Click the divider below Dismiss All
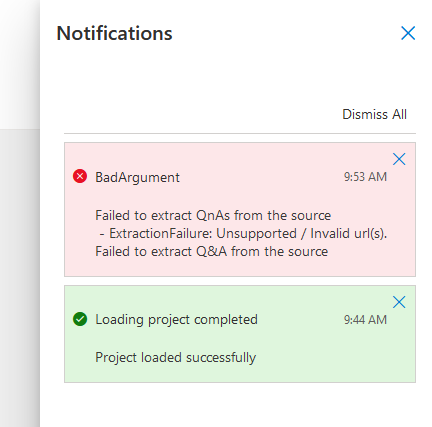The height and width of the screenshot is (427, 432). 240,133
